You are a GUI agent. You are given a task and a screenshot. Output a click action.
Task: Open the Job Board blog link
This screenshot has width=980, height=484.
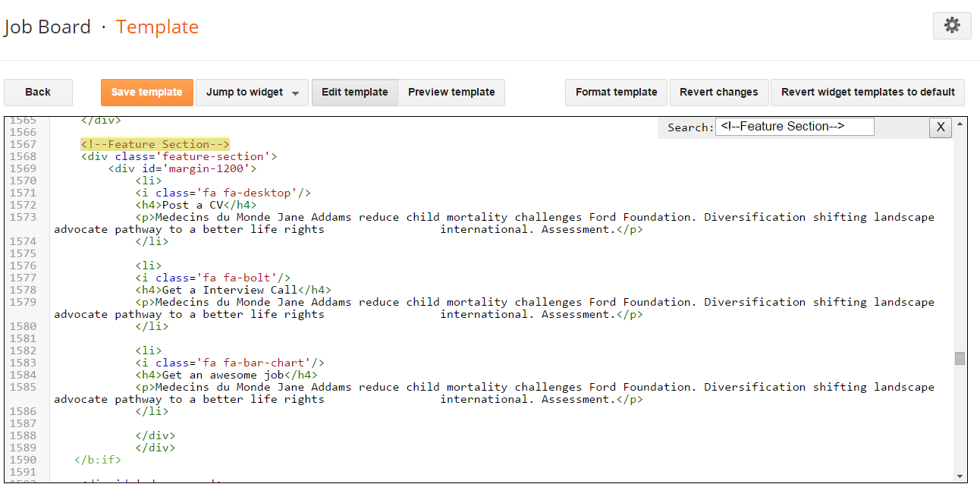[47, 27]
